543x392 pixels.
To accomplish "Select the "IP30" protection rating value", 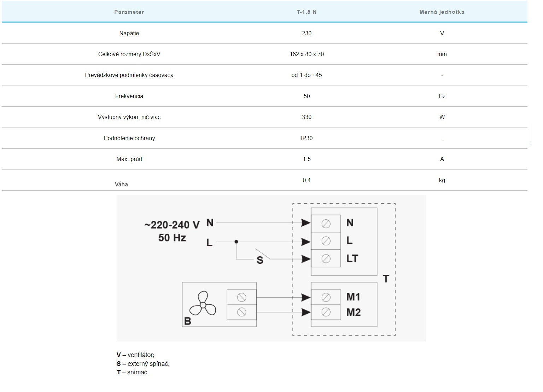I will (306, 138).
